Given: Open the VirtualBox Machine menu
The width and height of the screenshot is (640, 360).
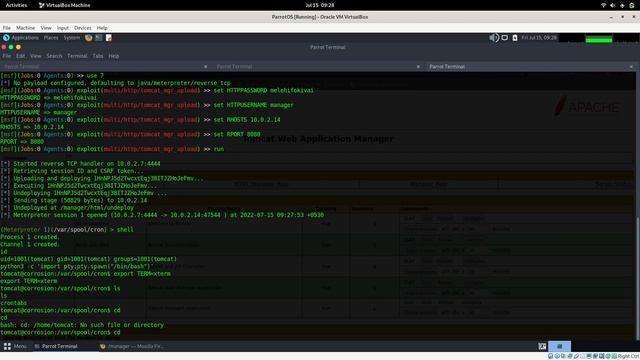Looking at the screenshot, I should (x=25, y=28).
